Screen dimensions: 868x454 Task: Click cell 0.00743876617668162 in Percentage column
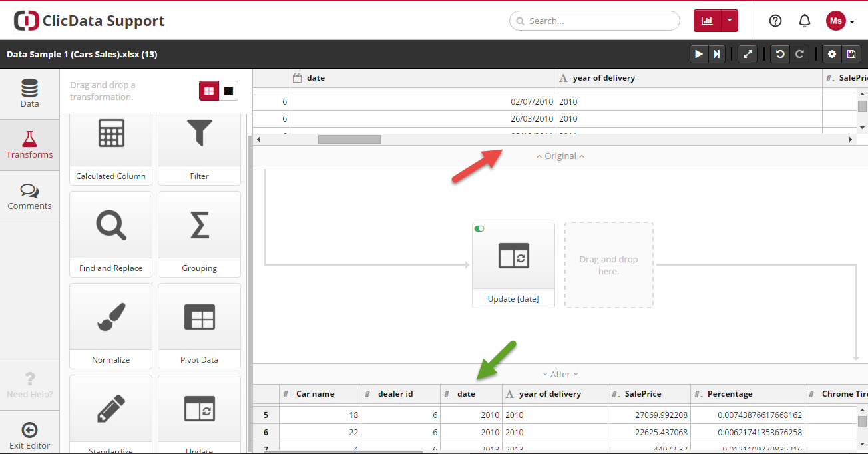click(748, 415)
